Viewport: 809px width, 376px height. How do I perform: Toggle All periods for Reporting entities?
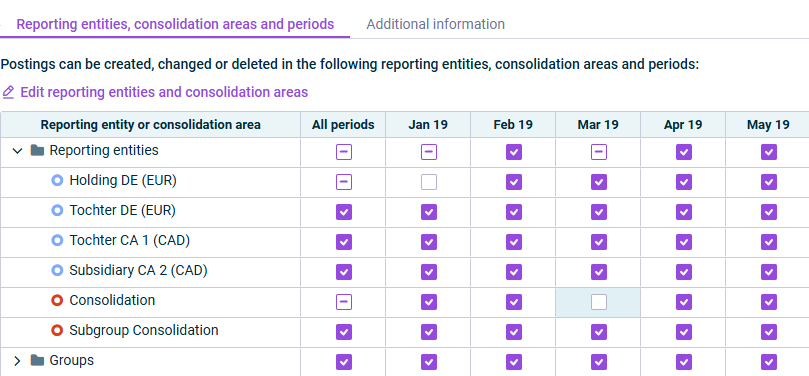pyautogui.click(x=344, y=152)
